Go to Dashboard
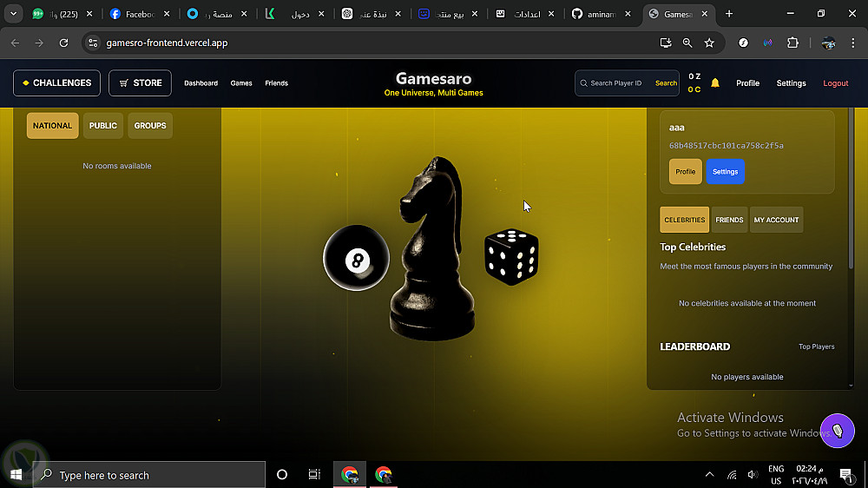Image resolution: width=868 pixels, height=488 pixels. (201, 83)
